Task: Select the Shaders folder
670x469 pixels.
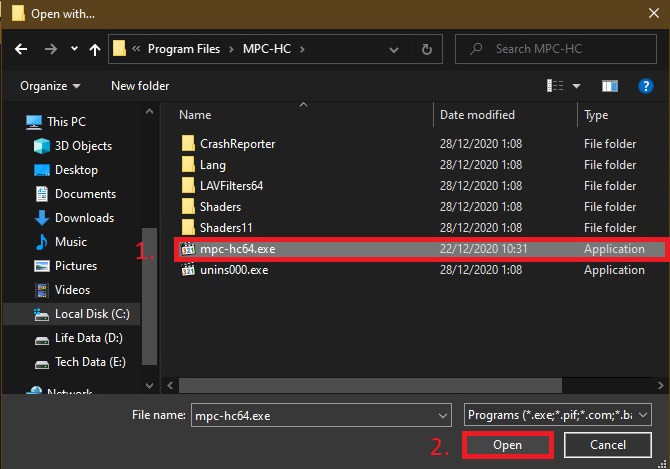Action: click(220, 207)
